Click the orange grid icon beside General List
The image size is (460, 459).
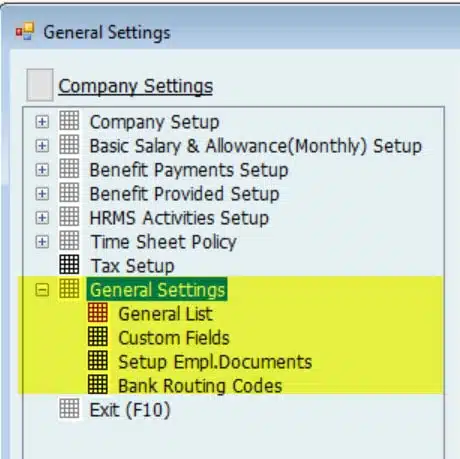(x=98, y=313)
